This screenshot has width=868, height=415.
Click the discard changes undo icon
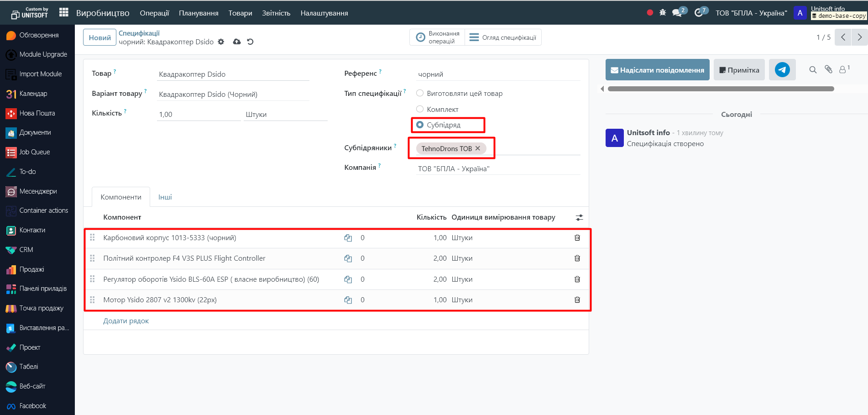[x=250, y=42]
